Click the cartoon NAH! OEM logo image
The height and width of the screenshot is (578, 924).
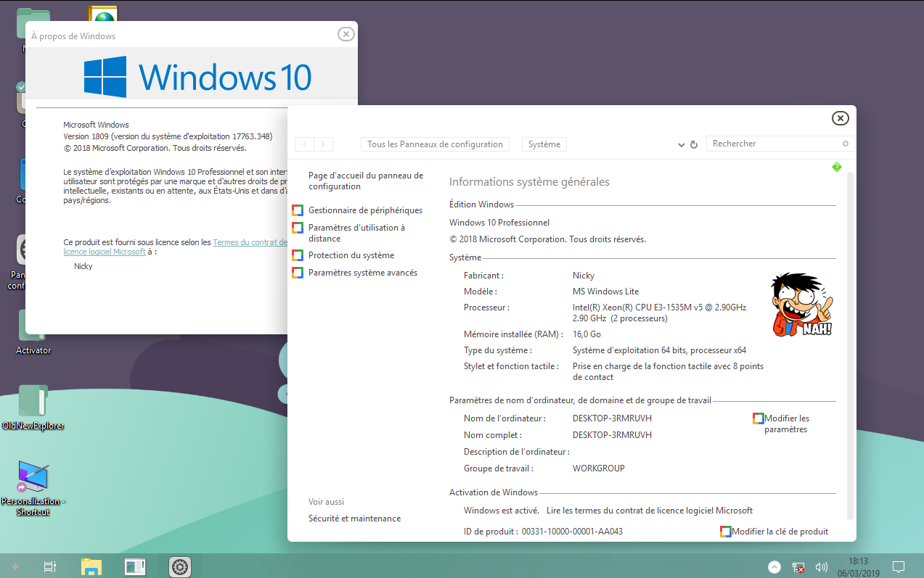[801, 305]
